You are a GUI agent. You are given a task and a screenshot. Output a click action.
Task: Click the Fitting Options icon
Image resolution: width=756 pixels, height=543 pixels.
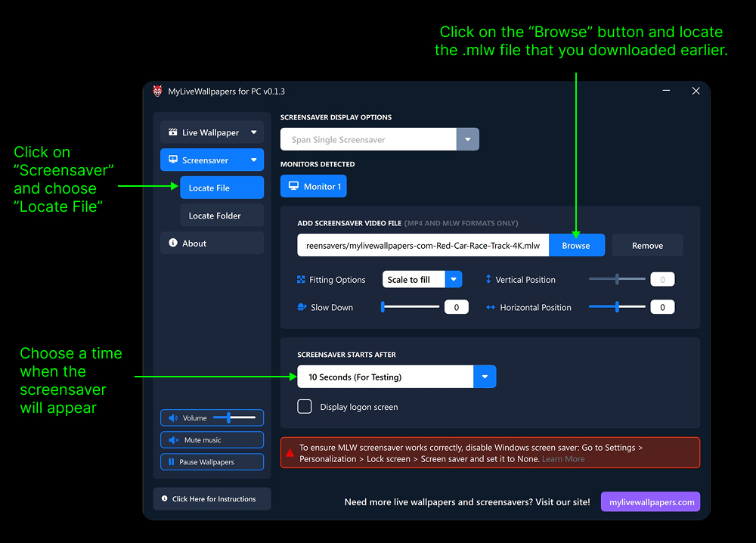(301, 280)
